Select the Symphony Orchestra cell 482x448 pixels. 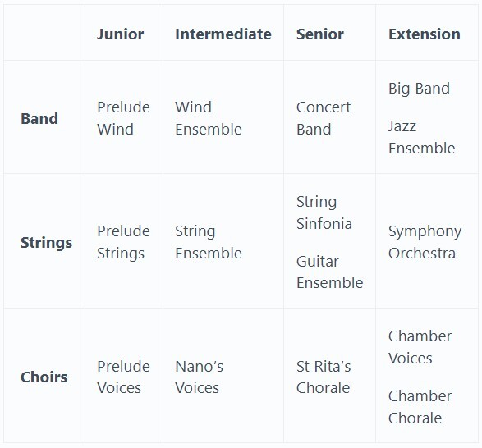point(425,242)
